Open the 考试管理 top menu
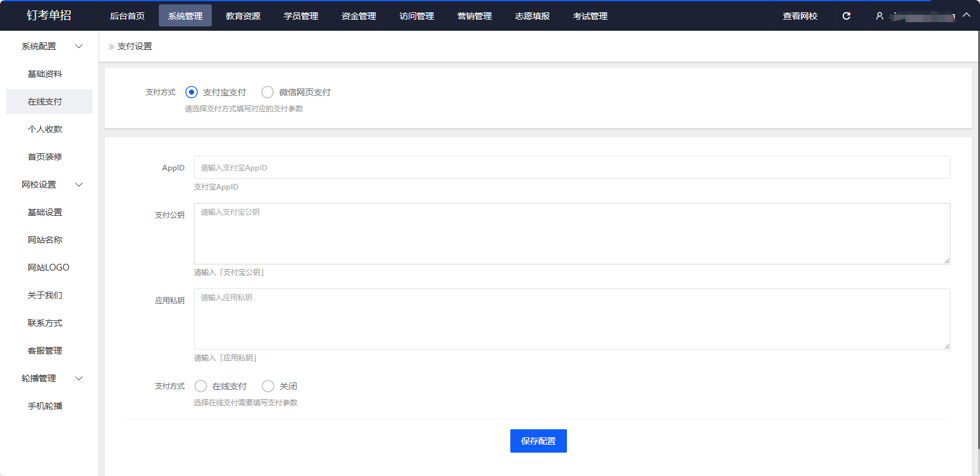The image size is (980, 476). pyautogui.click(x=590, y=16)
